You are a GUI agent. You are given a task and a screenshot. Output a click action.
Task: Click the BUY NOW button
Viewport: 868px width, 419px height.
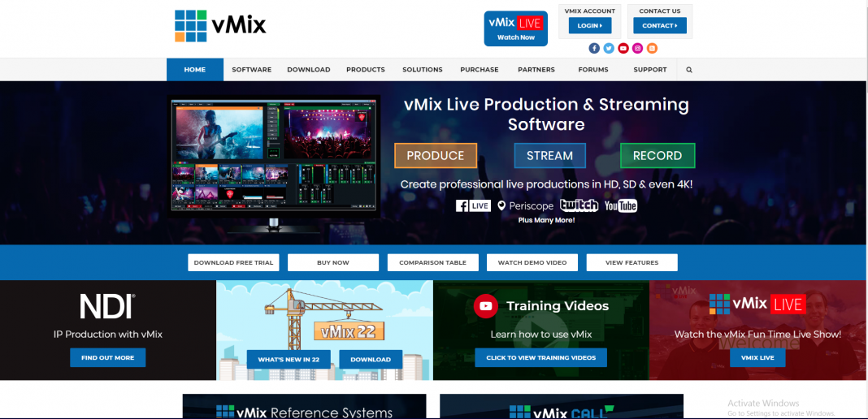point(333,262)
